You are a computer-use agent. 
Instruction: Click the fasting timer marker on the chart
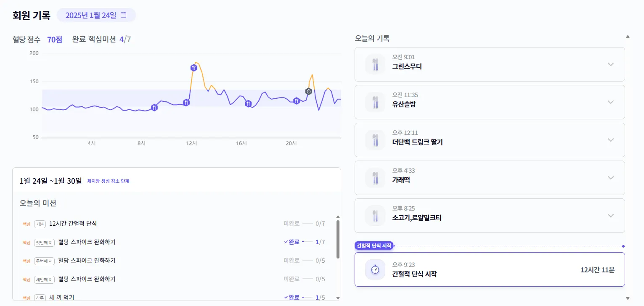(309, 91)
